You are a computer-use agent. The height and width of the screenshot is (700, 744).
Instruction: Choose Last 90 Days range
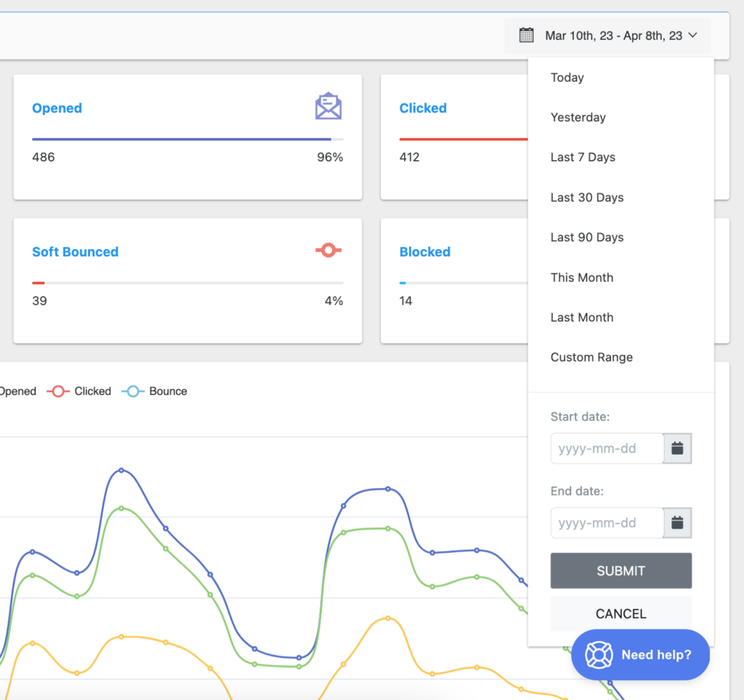pos(587,237)
